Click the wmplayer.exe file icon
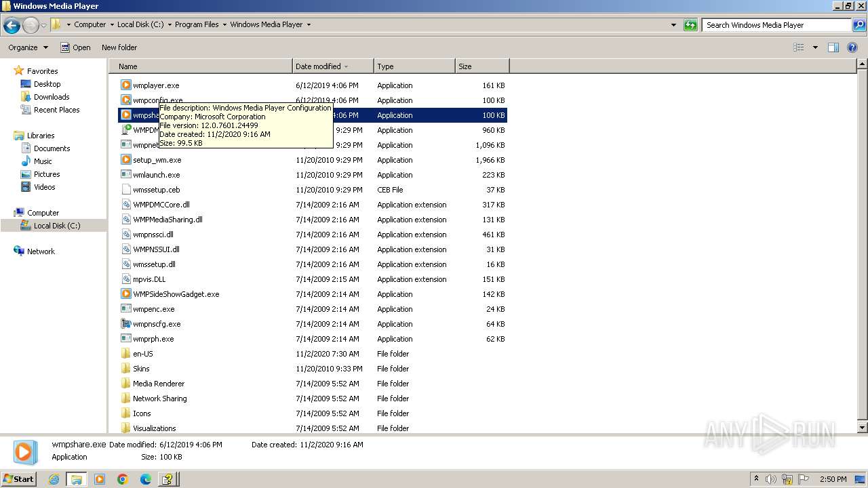The height and width of the screenshot is (488, 868). click(125, 85)
